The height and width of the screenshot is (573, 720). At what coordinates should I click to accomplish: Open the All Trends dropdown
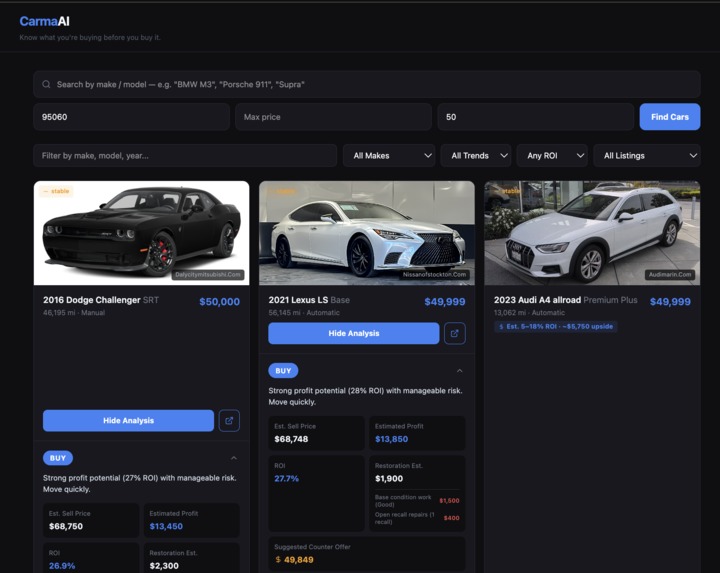(476, 156)
